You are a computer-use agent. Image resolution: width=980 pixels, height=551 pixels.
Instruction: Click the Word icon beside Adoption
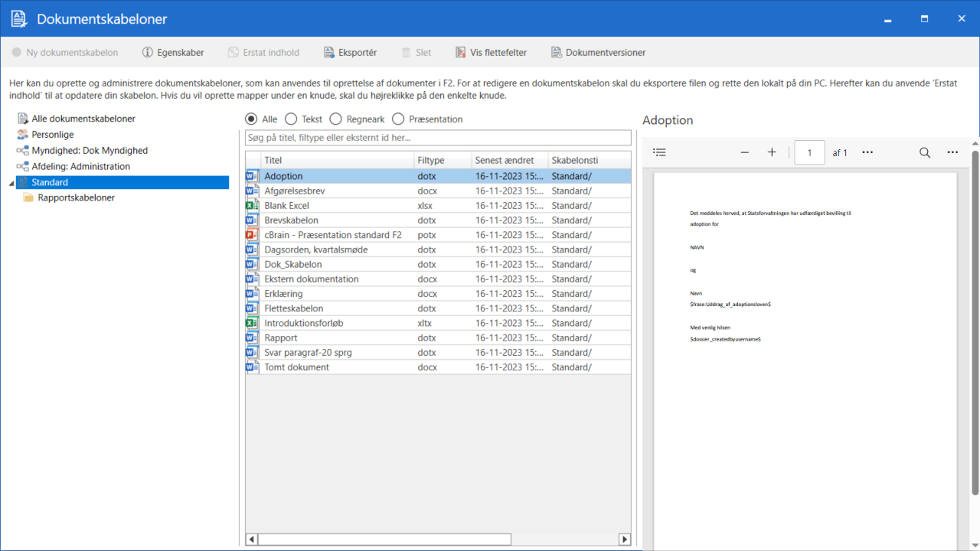pos(252,176)
